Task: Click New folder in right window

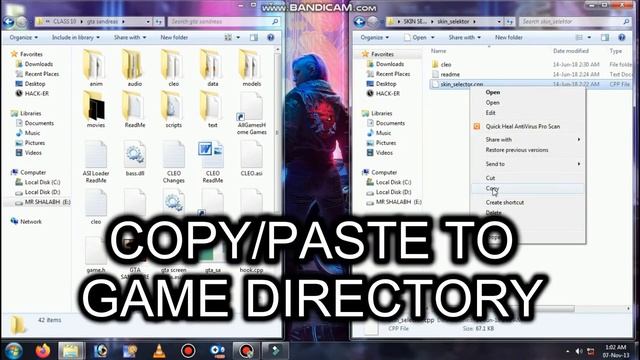Action: point(509,37)
